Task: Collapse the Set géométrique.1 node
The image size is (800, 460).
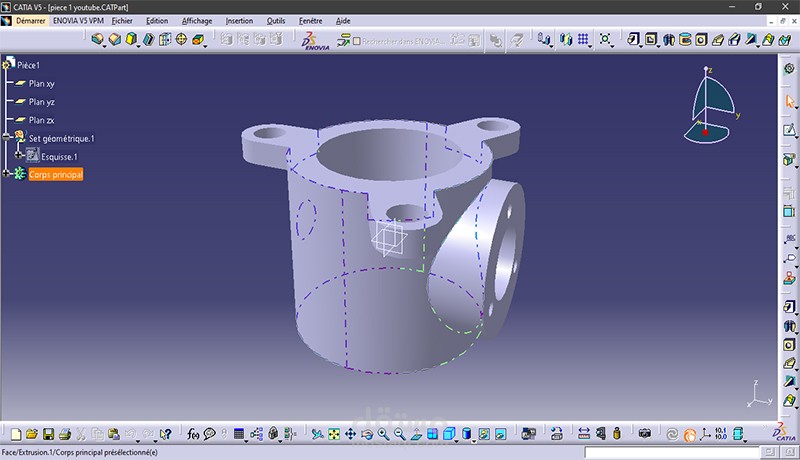Action: coord(6,137)
